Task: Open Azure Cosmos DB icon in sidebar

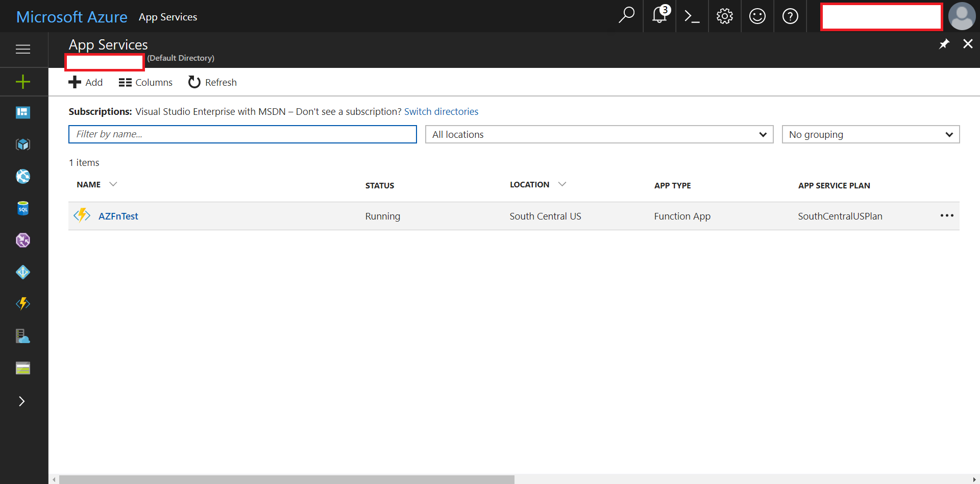Action: tap(23, 240)
